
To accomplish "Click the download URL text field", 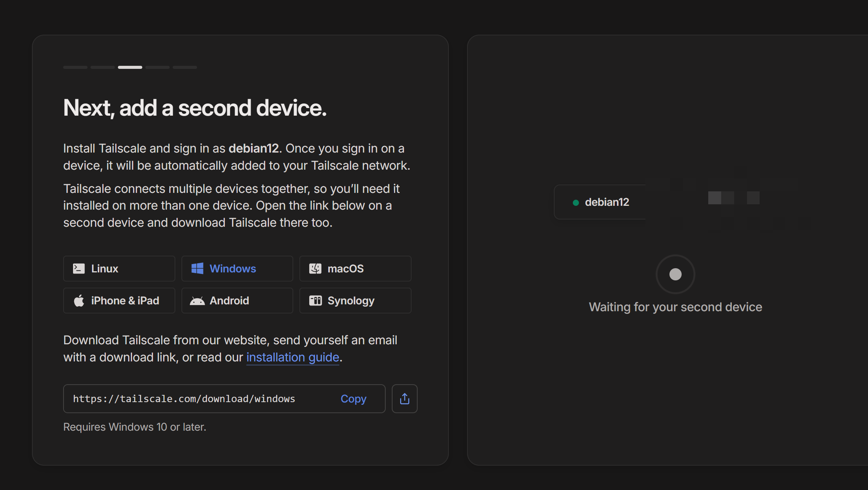I will 224,399.
